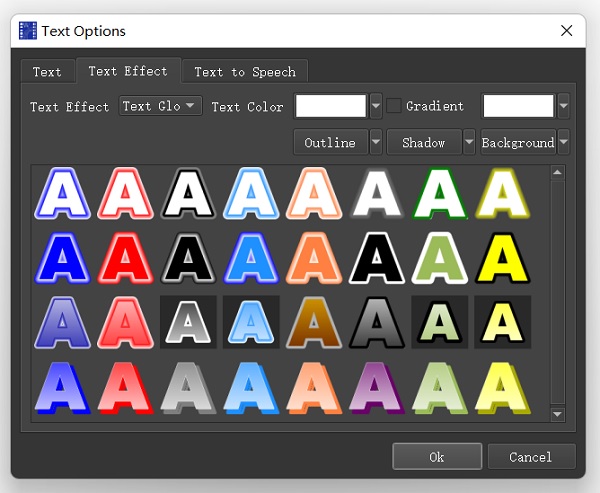Viewport: 600px width, 493px height.
Task: Expand the Outline dropdown arrow
Action: coord(376,142)
